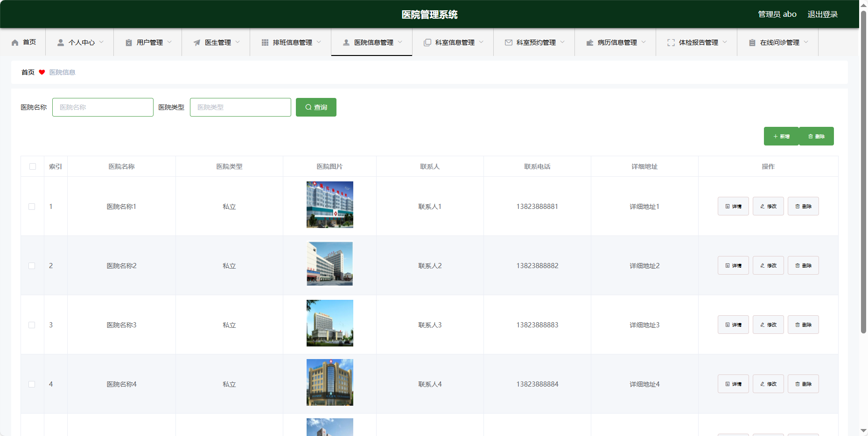
Task: Expand the 科室信息管理 dropdown arrow
Action: (481, 42)
